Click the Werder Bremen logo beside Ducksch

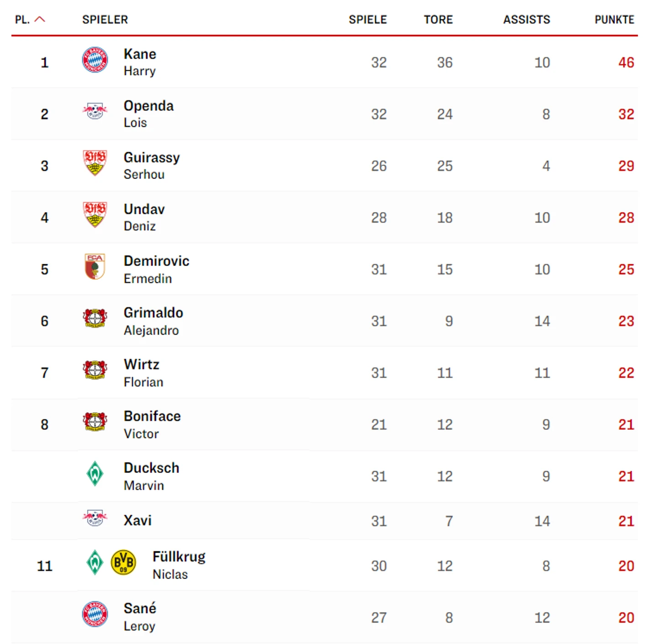coord(95,474)
